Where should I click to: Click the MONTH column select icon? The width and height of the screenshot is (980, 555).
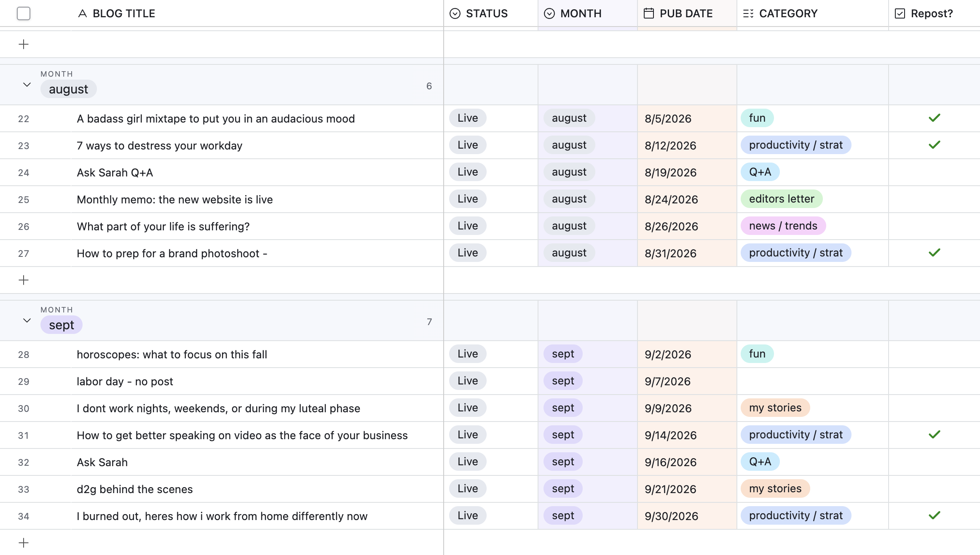(x=549, y=13)
